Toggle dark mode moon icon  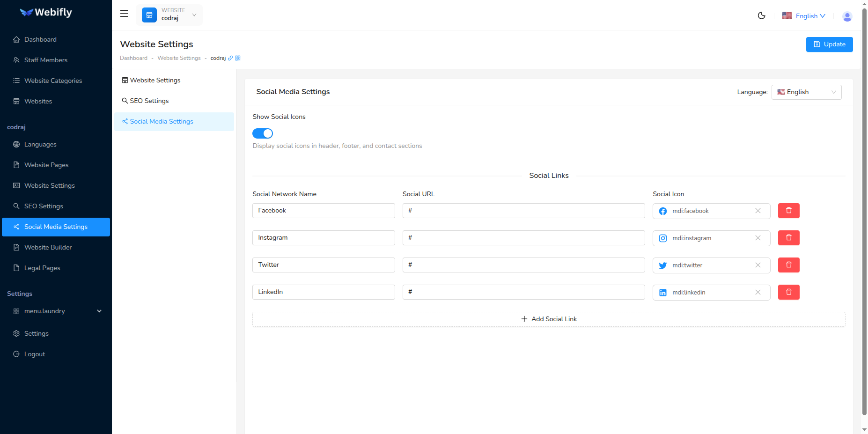[x=761, y=15]
